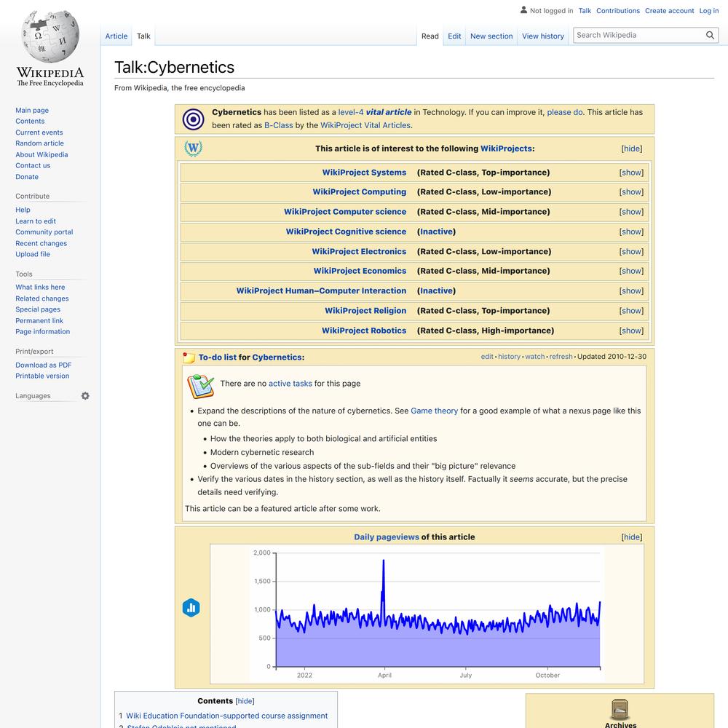Image resolution: width=728 pixels, height=728 pixels.
Task: Select the Talk tab
Action: pos(143,36)
